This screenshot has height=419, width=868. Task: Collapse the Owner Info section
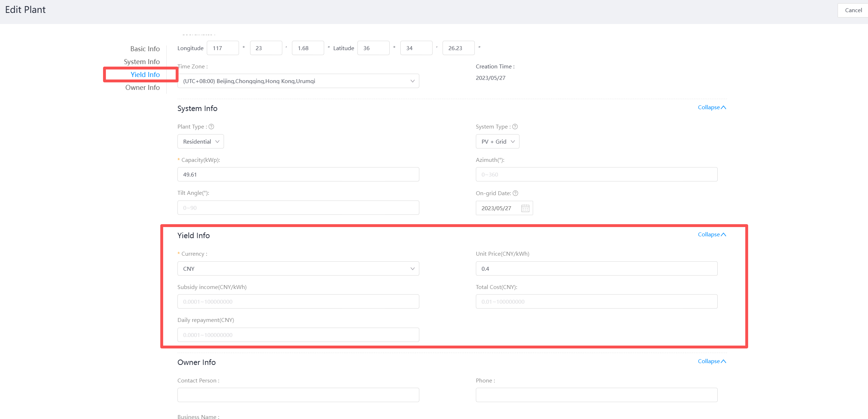click(x=712, y=361)
